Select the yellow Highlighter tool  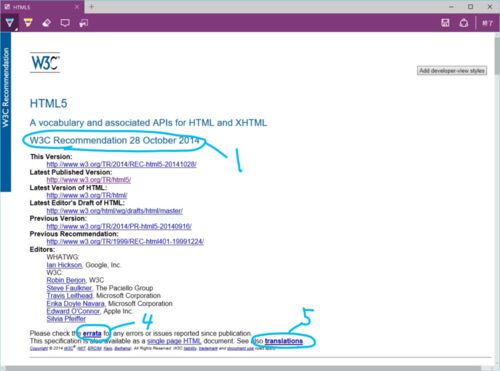[x=28, y=23]
